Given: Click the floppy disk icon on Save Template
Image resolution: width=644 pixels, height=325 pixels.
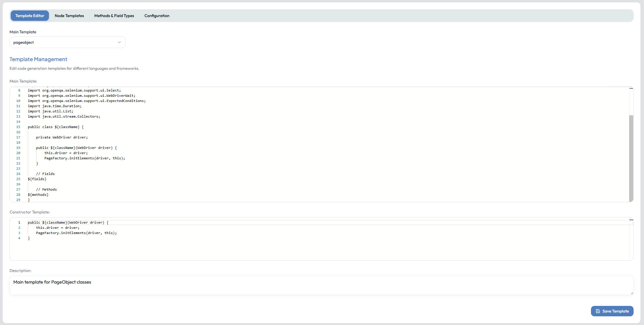Looking at the screenshot, I should [598, 311].
